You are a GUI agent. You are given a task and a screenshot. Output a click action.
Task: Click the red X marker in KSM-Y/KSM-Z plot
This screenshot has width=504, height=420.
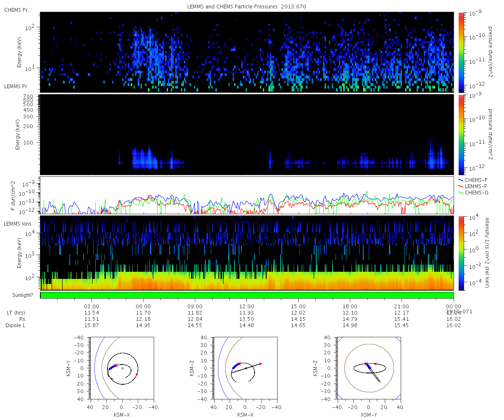[x=366, y=364]
